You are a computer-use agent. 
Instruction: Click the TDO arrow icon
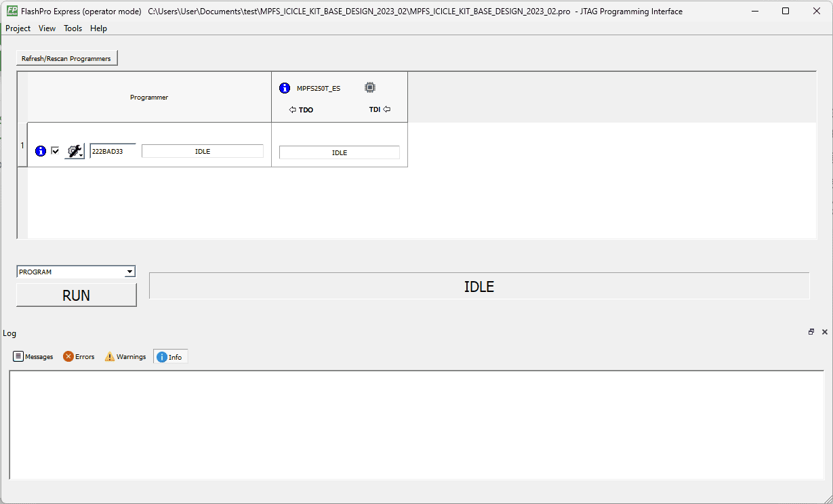[293, 110]
